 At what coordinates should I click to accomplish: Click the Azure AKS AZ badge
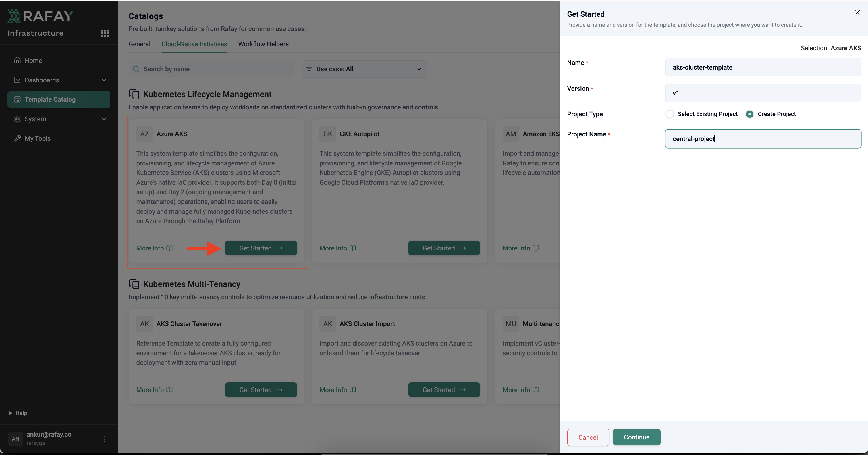tap(144, 134)
